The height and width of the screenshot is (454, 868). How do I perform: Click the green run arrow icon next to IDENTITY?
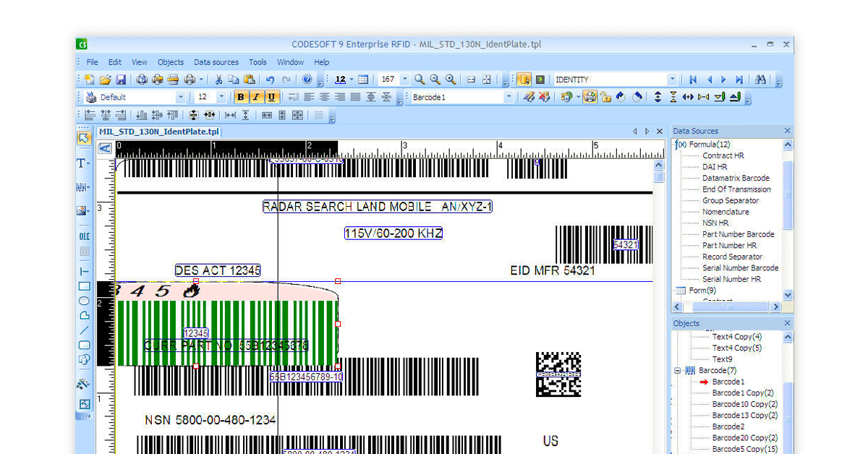coord(540,80)
